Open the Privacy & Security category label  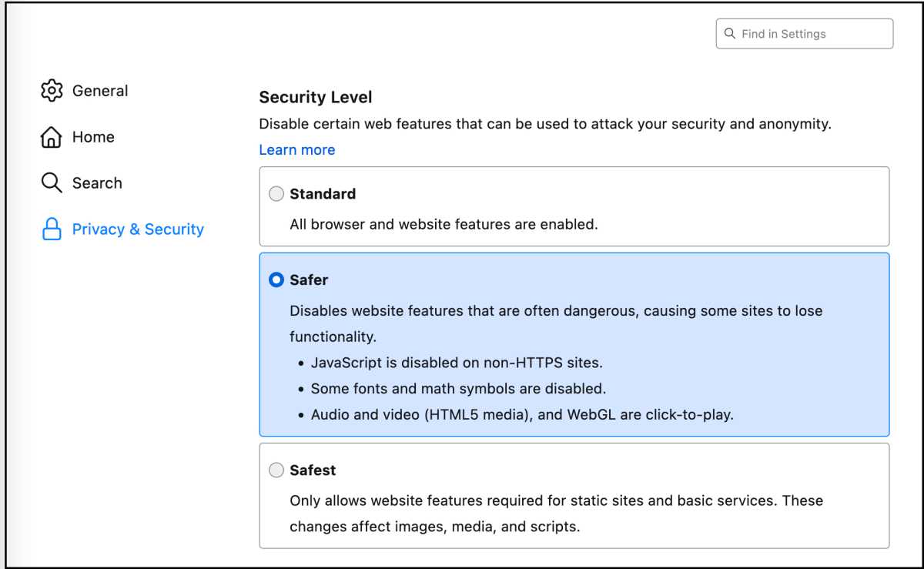coord(138,229)
